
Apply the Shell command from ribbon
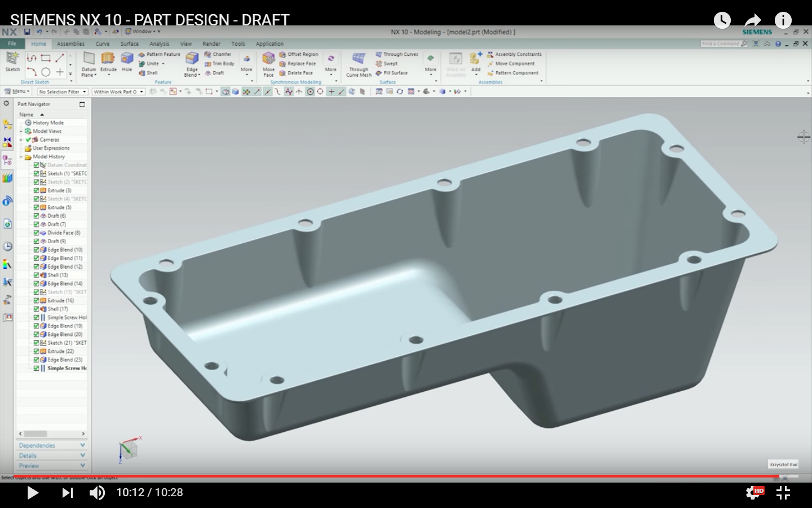[x=148, y=73]
